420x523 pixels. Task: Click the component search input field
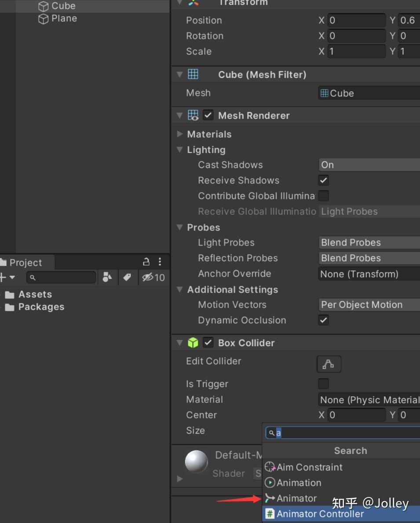coord(343,433)
